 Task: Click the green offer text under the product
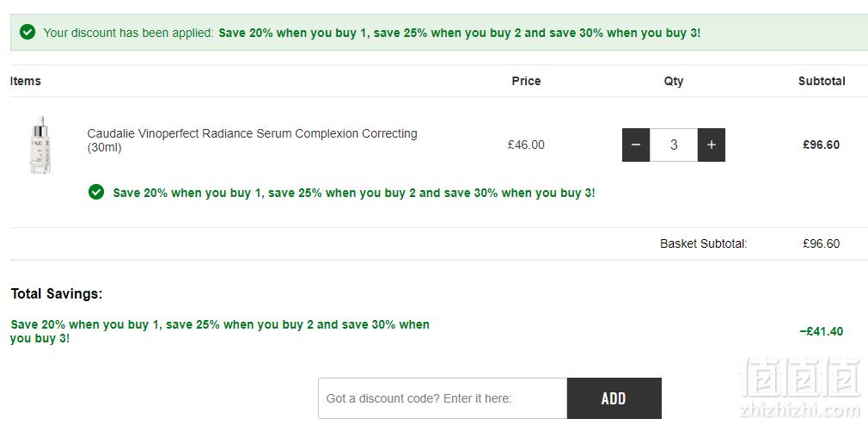pyautogui.click(x=354, y=193)
